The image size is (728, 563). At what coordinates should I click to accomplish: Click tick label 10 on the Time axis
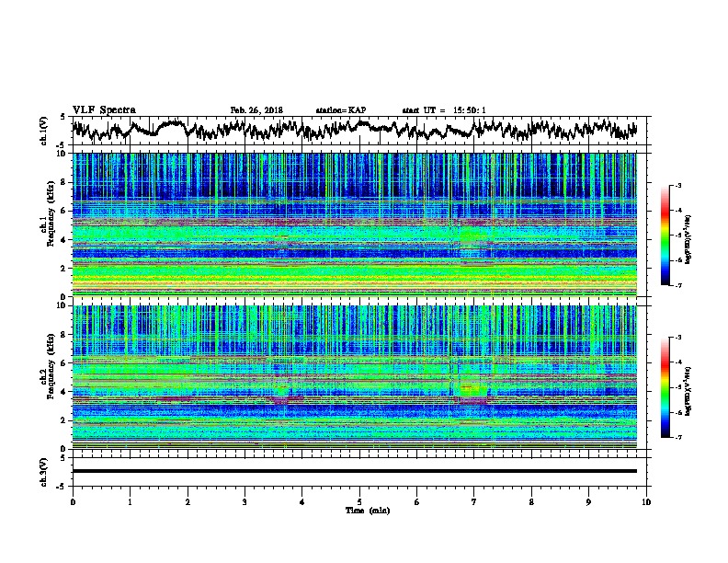646,501
